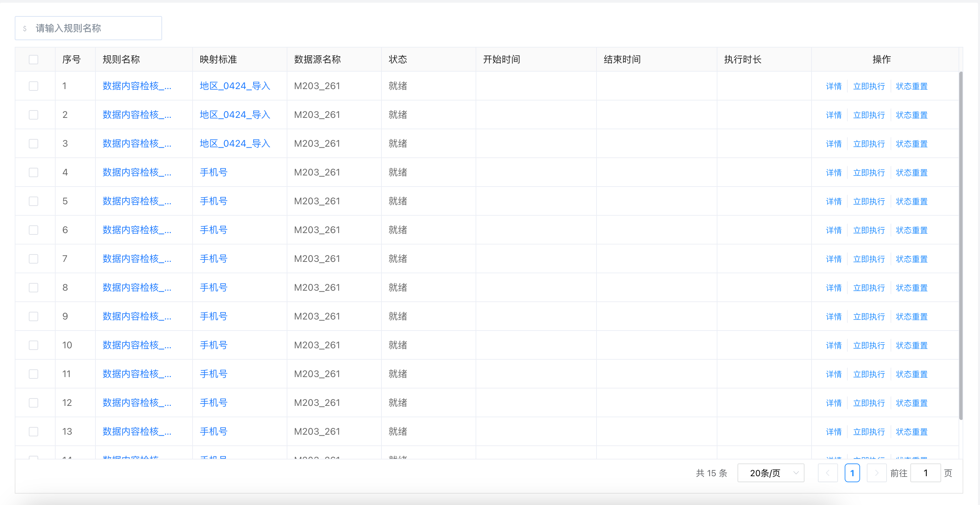Click the previous page arrow in pagination

click(828, 473)
